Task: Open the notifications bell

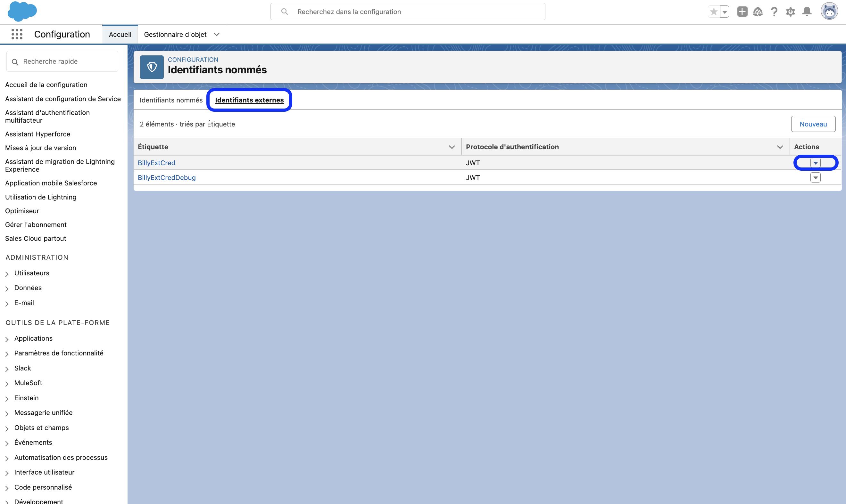Action: pyautogui.click(x=807, y=12)
